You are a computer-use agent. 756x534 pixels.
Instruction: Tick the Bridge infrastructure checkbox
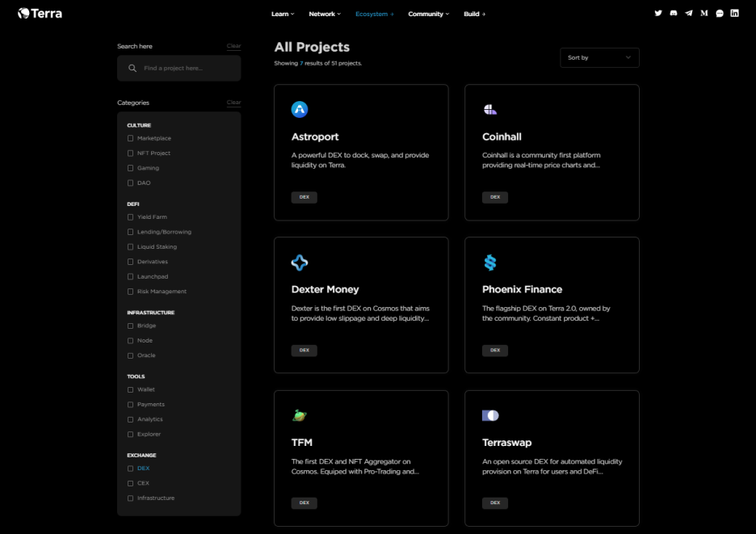[130, 326]
